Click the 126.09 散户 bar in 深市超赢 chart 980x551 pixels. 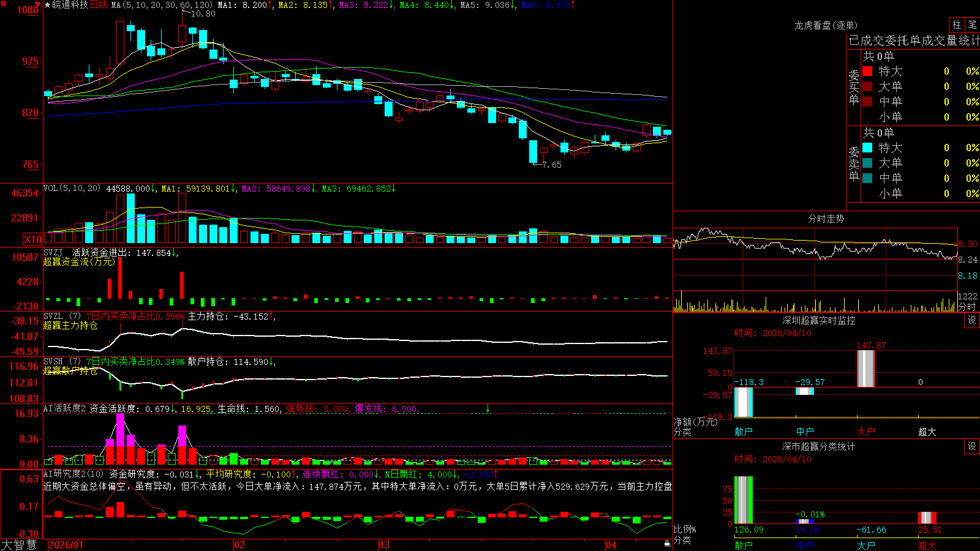(744, 500)
